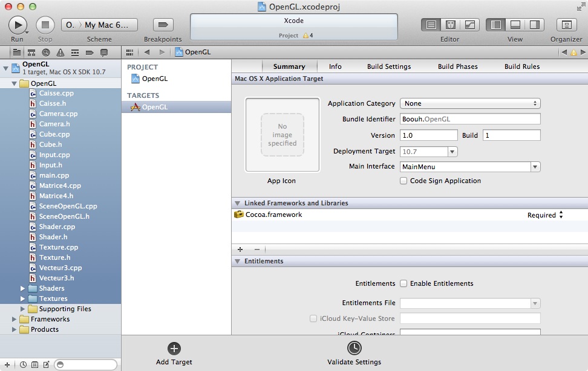Click the Stop button in toolbar
The height and width of the screenshot is (371, 588).
45,25
